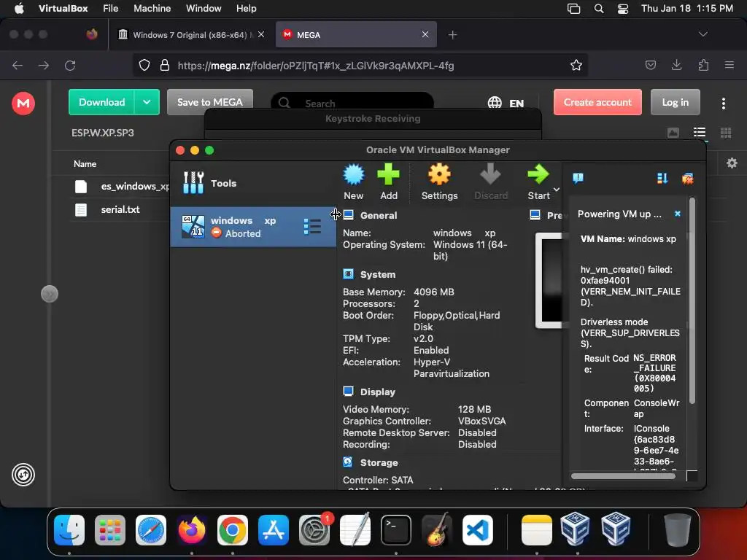Screen dimensions: 747x560
Task: Expand the Start button dropdown arrow
Action: 556,190
